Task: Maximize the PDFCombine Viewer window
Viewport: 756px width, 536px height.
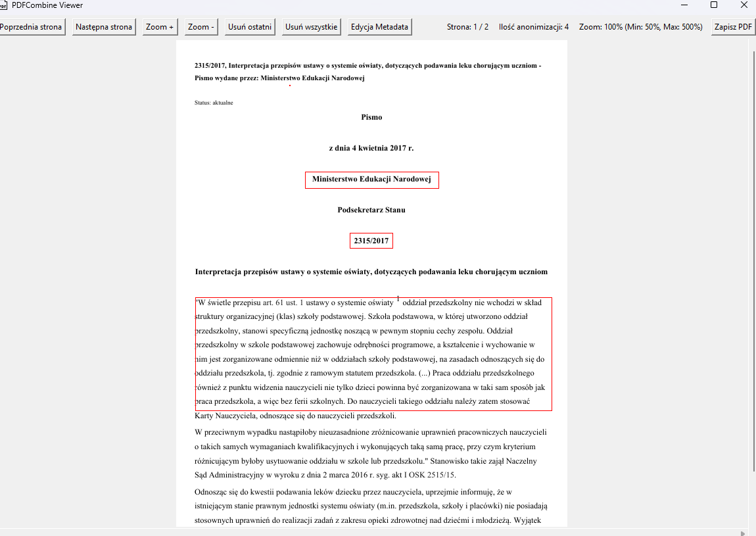Action: click(714, 5)
